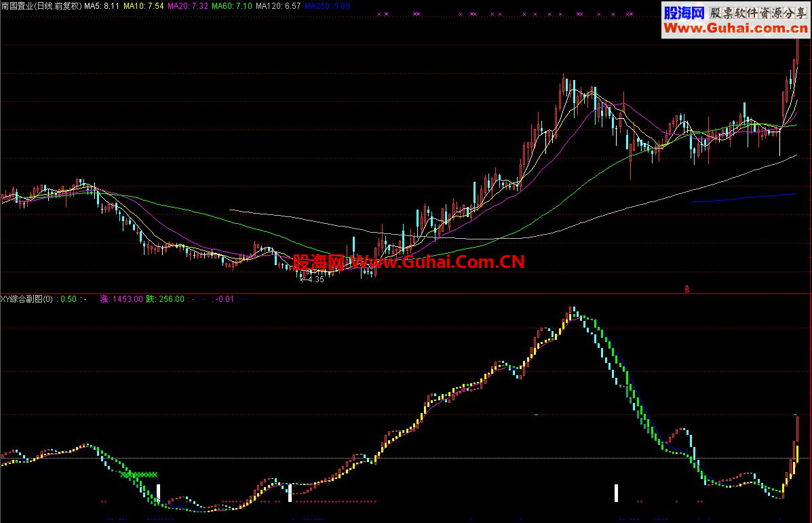Screen dimensions: 812x523
Task: Click the rightmost white signal bar in sub-chart
Action: pyautogui.click(x=616, y=493)
